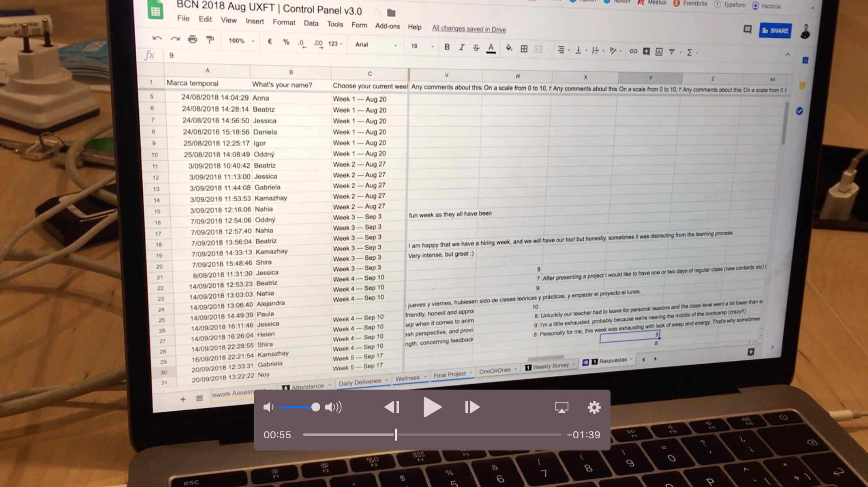Open the text color picker

491,48
